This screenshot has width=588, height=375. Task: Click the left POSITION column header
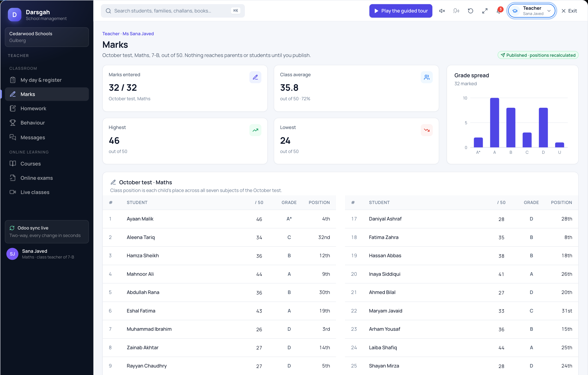[x=319, y=202]
